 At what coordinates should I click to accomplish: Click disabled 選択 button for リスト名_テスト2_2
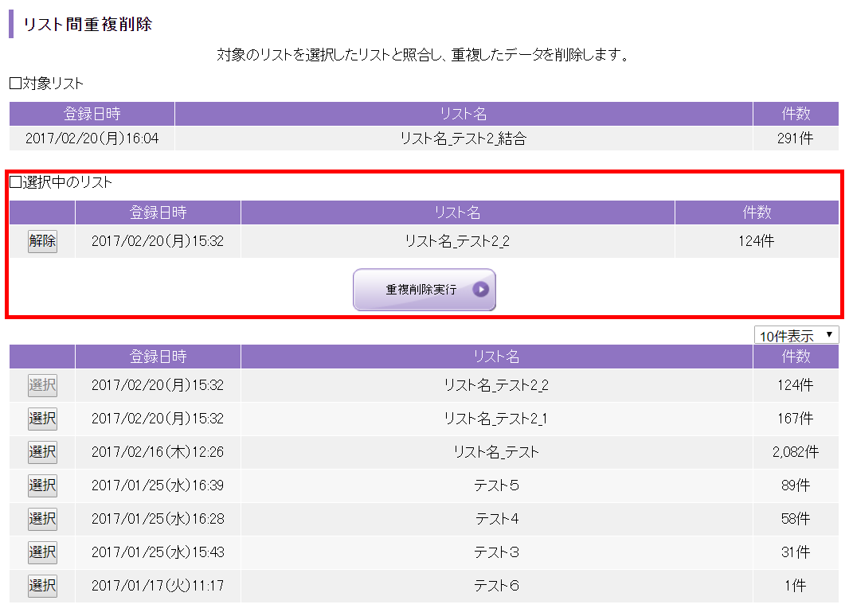click(42, 385)
